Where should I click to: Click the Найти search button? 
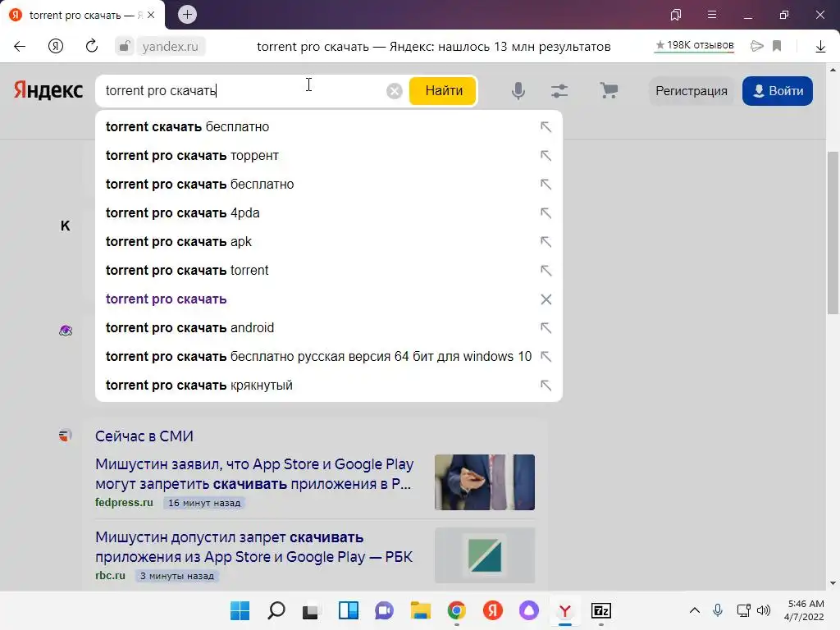(x=443, y=90)
